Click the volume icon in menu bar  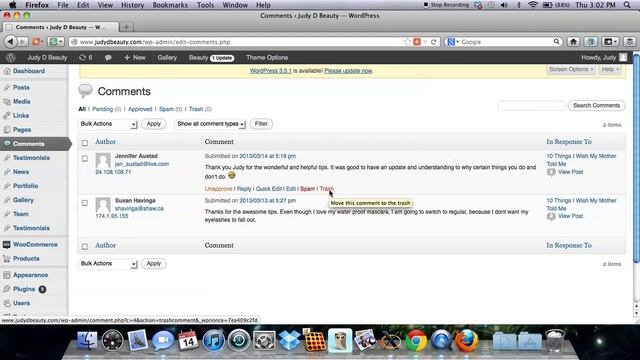click(x=504, y=5)
